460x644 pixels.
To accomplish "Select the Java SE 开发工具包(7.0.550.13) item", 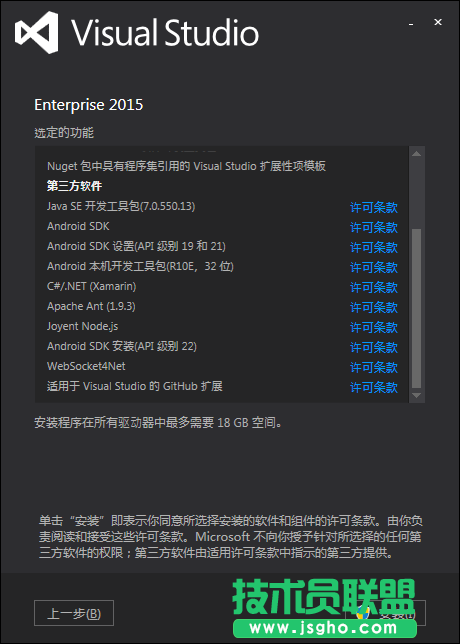I will [121, 206].
